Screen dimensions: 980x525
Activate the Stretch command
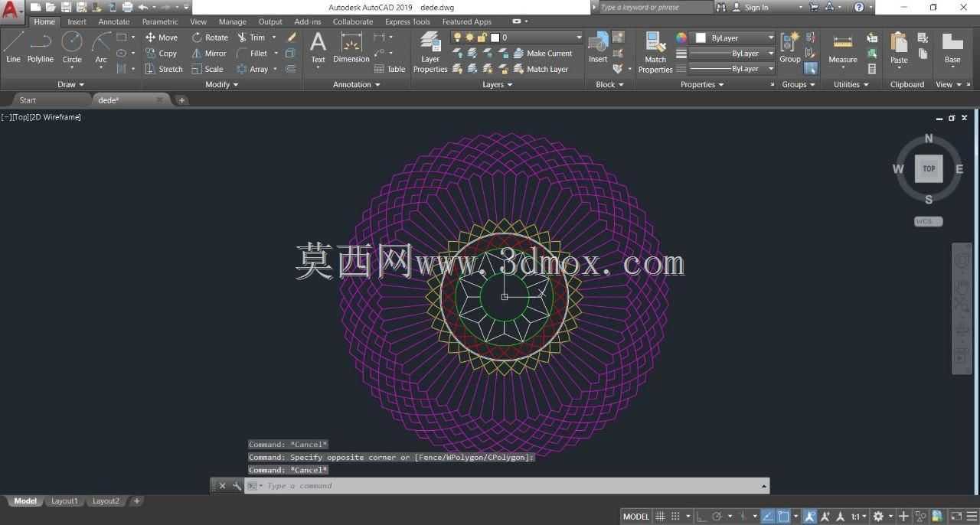pyautogui.click(x=164, y=69)
